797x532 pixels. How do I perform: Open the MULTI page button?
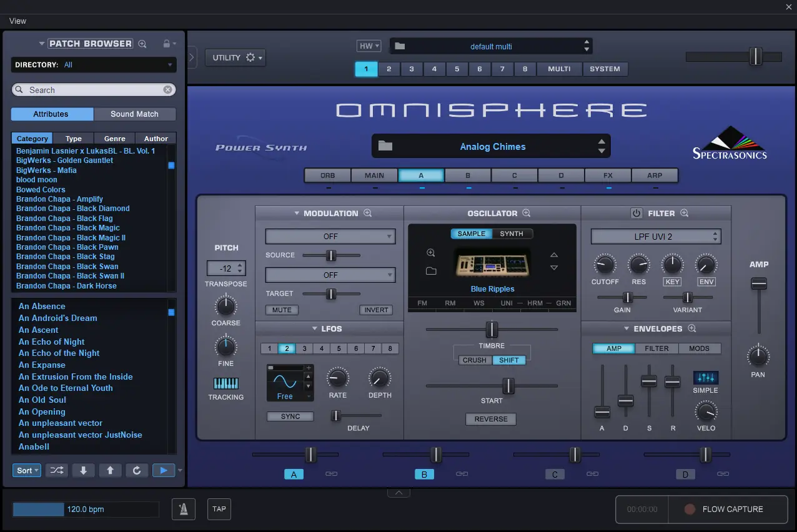click(x=559, y=69)
